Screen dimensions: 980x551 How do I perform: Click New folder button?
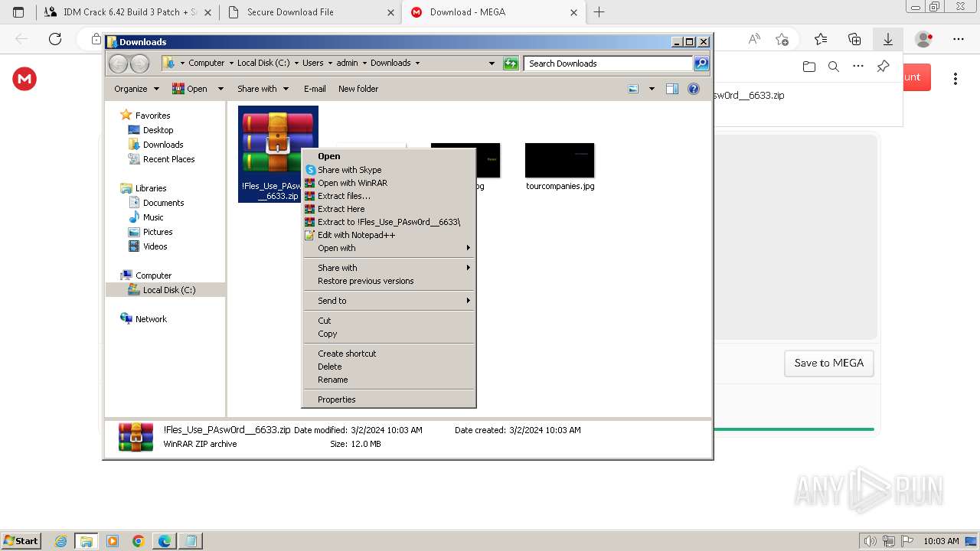tap(358, 89)
